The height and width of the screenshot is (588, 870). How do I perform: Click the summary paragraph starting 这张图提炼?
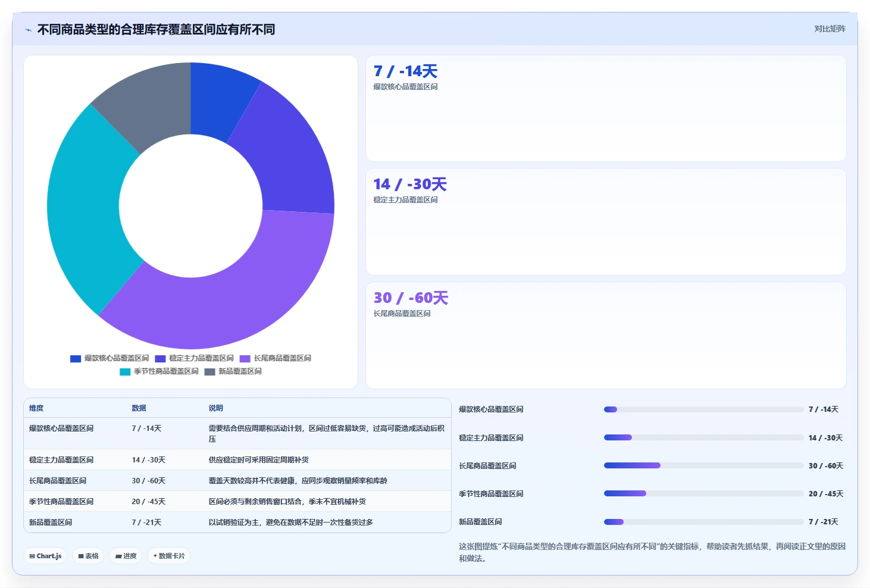(x=652, y=552)
